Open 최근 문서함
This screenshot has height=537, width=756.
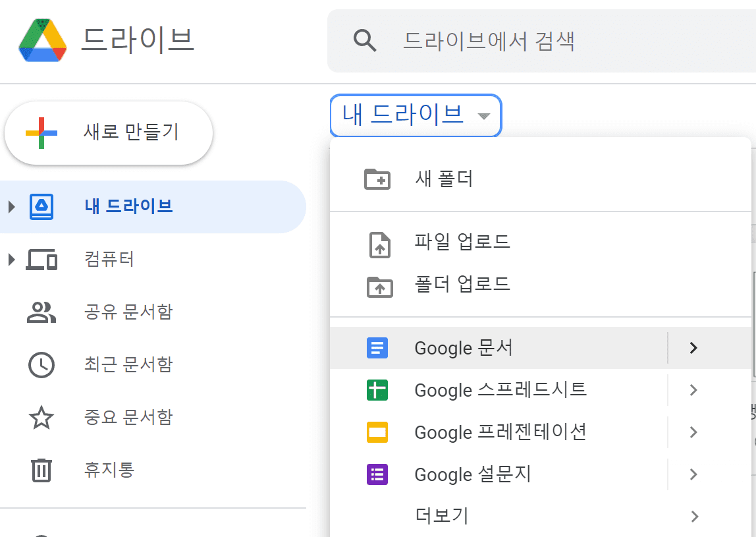[x=153, y=365]
